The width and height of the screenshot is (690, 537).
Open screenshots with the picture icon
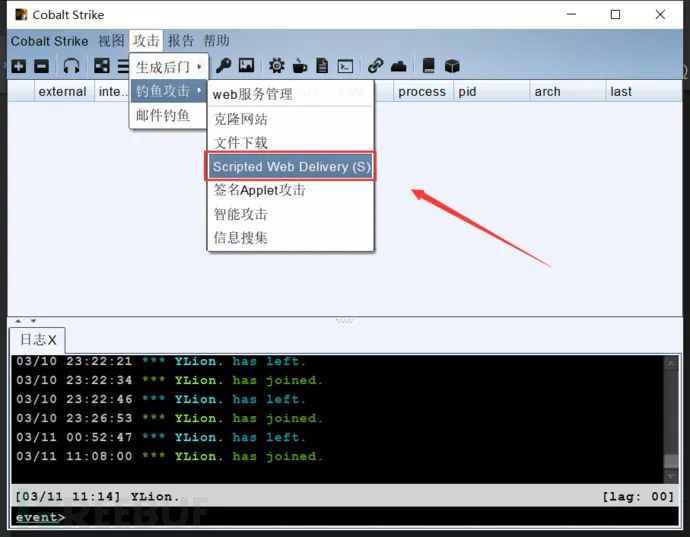[246, 66]
